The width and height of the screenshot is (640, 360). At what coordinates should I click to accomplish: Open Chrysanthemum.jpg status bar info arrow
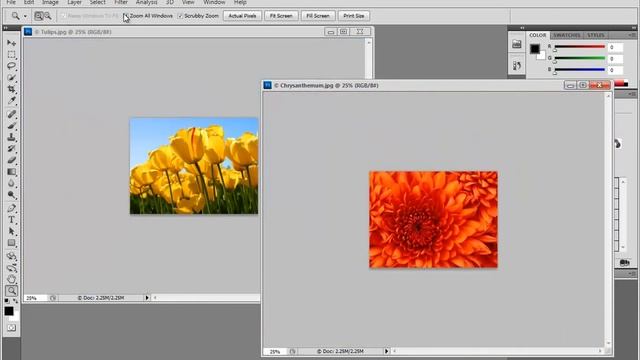pos(386,351)
